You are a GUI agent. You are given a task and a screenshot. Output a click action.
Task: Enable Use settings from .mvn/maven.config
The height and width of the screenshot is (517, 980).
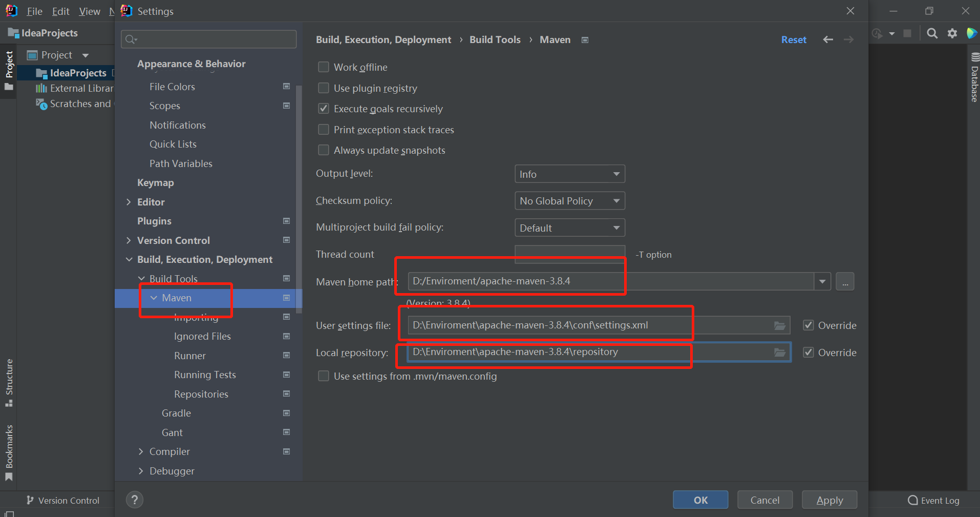(324, 376)
